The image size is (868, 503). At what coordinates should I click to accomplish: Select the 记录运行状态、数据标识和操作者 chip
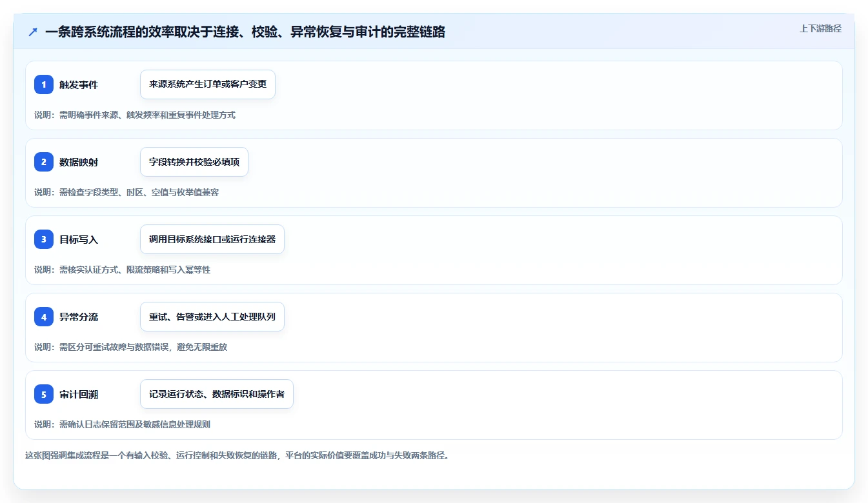pyautogui.click(x=217, y=394)
